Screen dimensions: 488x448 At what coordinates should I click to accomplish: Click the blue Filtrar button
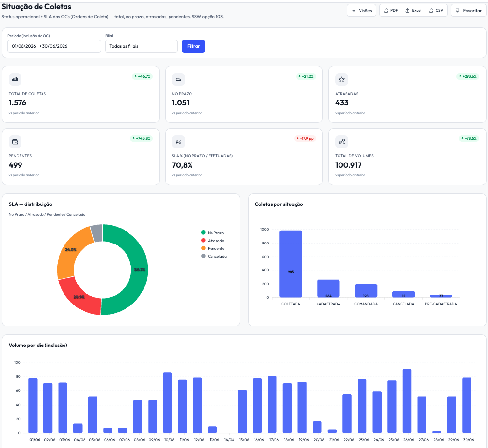coord(193,46)
